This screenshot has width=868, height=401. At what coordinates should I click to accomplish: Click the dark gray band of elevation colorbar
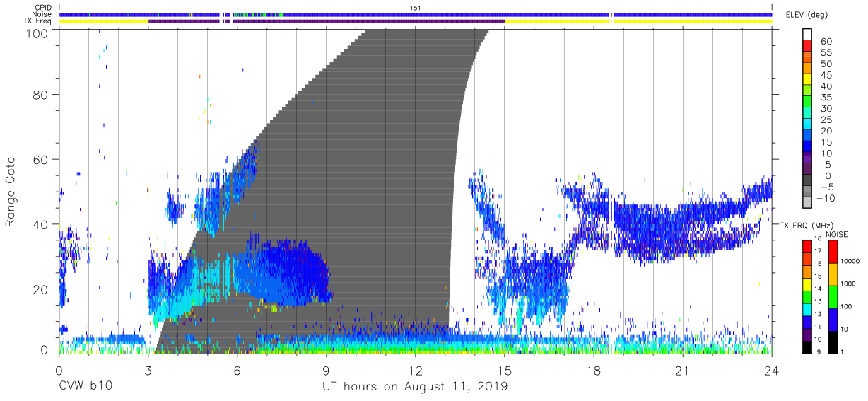pyautogui.click(x=807, y=181)
